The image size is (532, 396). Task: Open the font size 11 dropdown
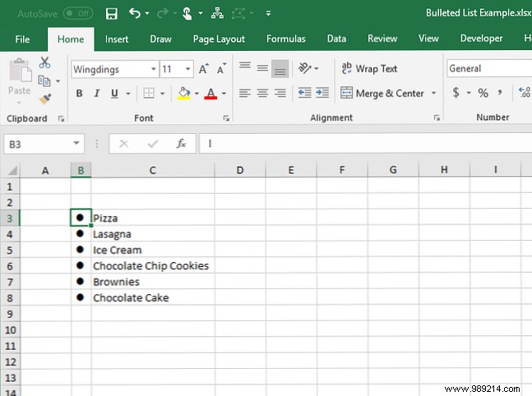click(x=187, y=69)
